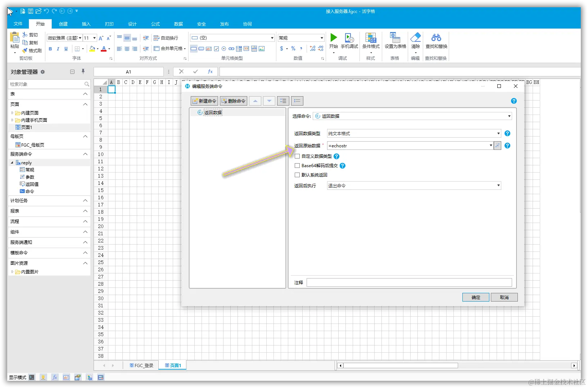
Task: Switch to the 公式 ribbon tab
Action: point(155,24)
